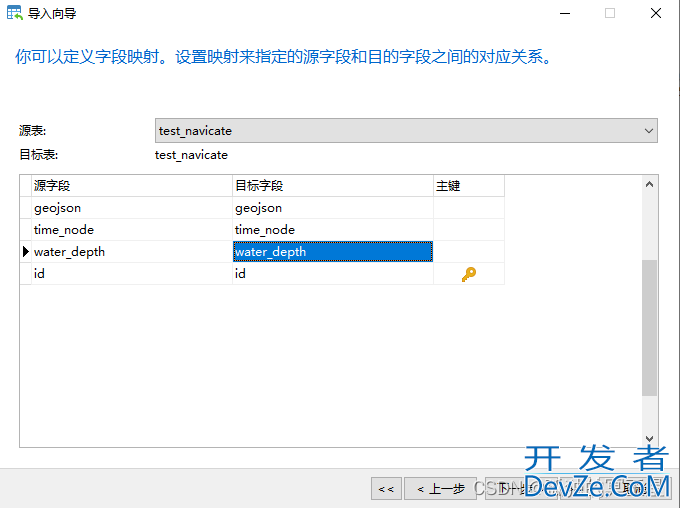Select source field water_depth

[x=132, y=252]
